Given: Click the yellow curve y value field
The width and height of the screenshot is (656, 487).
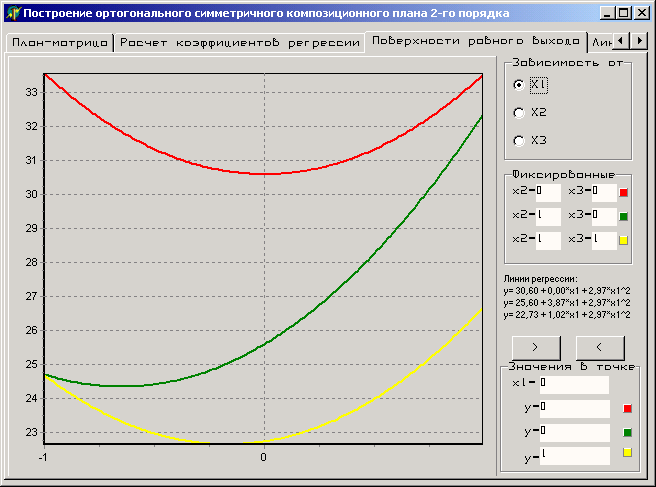Looking at the screenshot, I should click(x=574, y=456).
